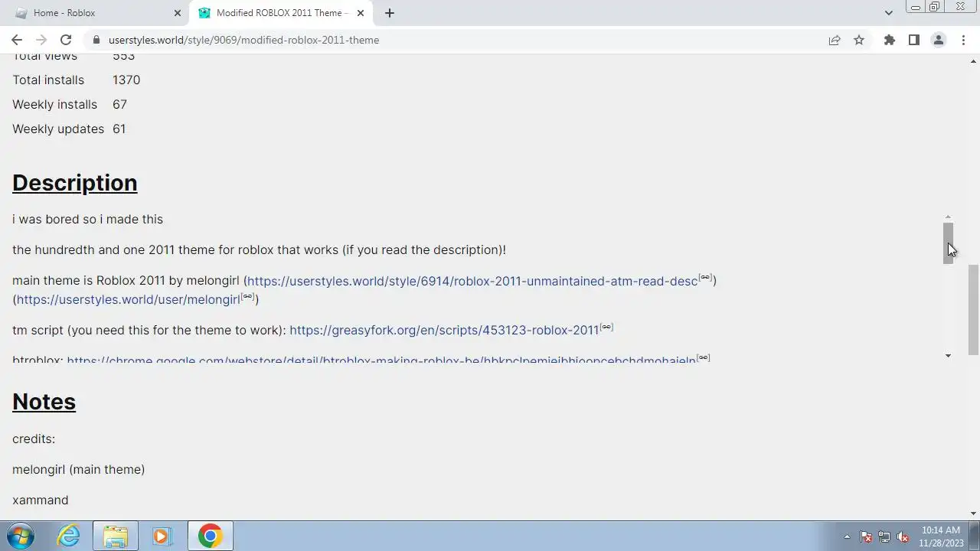Click the Weekly updates label

click(58, 129)
